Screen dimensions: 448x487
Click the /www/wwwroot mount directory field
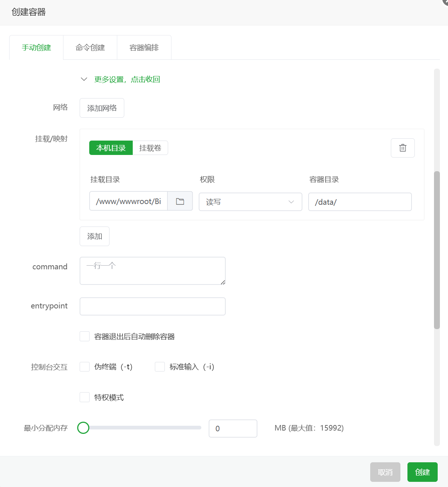tap(128, 201)
